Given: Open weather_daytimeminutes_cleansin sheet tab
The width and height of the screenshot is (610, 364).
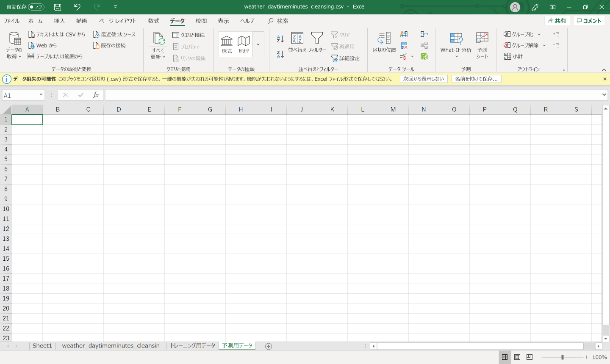Looking at the screenshot, I should (x=111, y=346).
